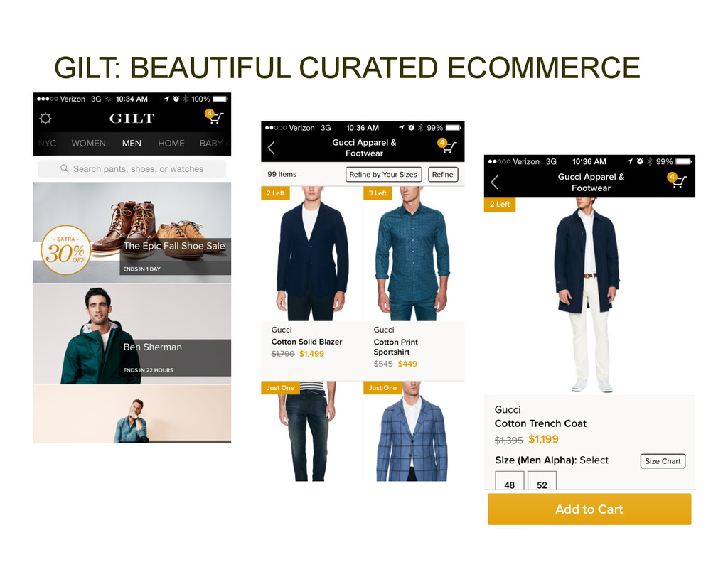Screen dimensions: 728x562
Task: Select the WOMEN tab
Action: point(88,144)
